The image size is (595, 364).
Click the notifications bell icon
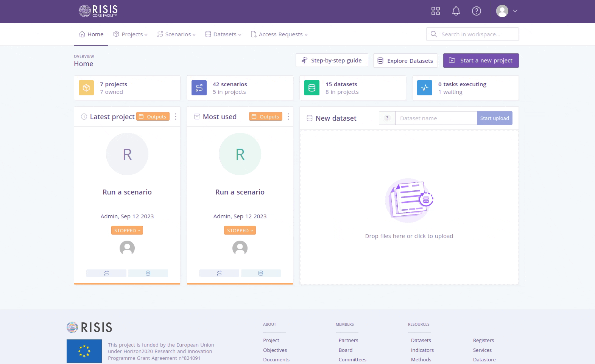click(x=456, y=11)
